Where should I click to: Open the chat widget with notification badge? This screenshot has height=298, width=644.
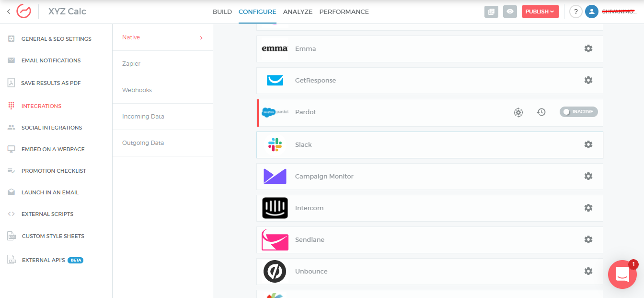coord(622,274)
